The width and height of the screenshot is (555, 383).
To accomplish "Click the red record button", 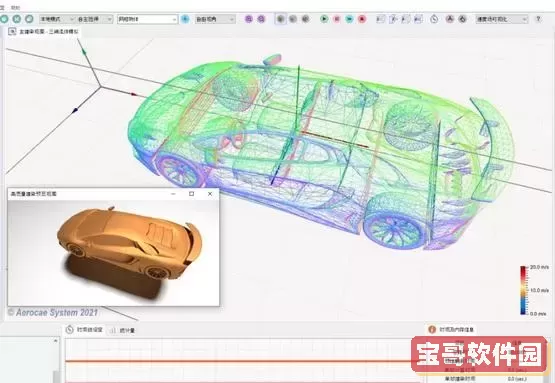I will [362, 19].
